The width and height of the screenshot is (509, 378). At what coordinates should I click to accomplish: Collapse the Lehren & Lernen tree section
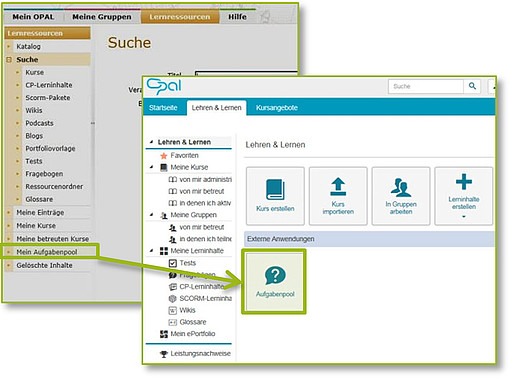click(x=151, y=142)
